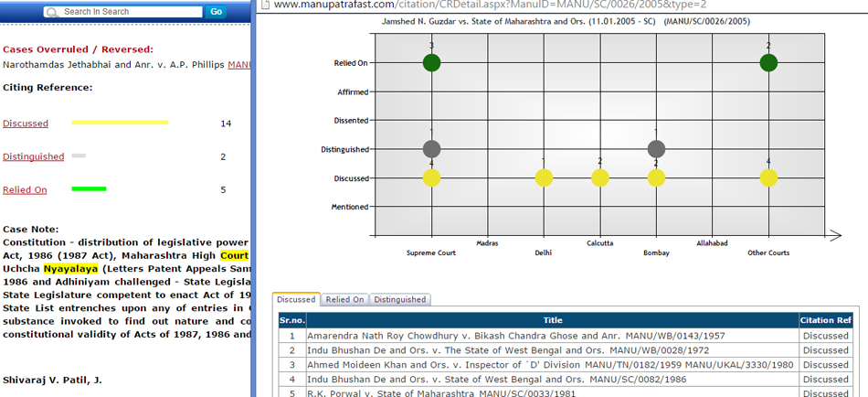
Task: Open the MANU link after A.P. Phillips
Action: tap(239, 64)
